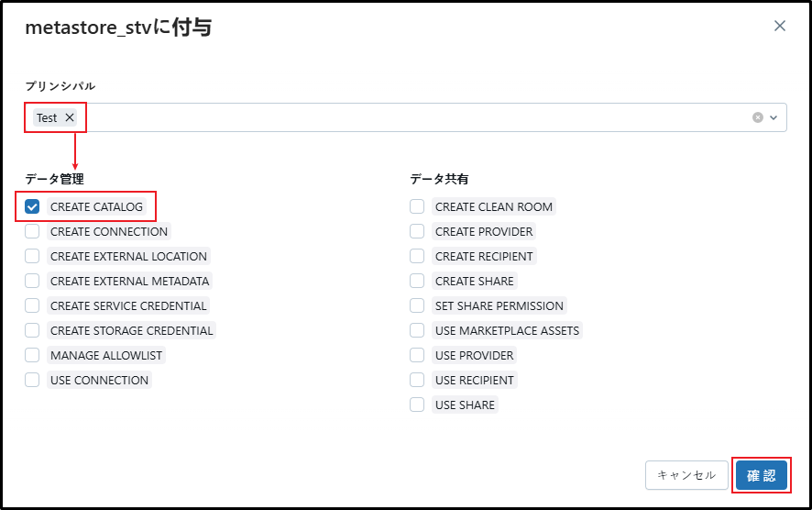Check CREATE CLEAN ROOM privilege

point(417,206)
